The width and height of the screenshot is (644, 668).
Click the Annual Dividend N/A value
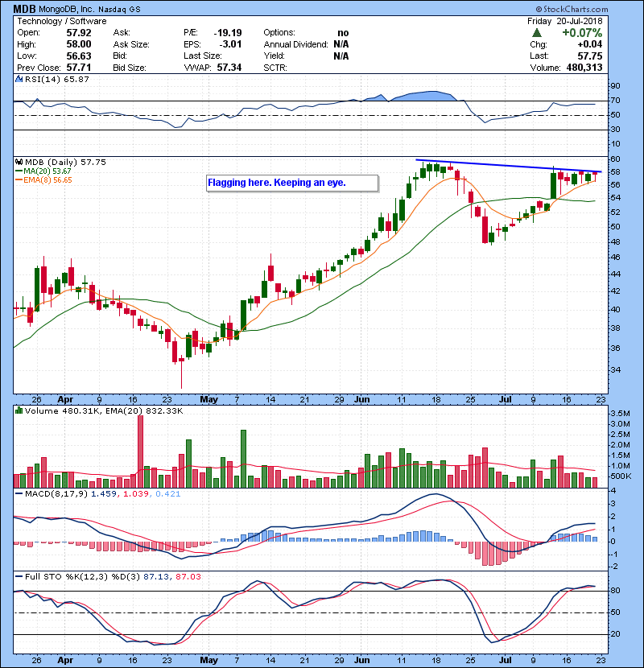click(x=341, y=44)
